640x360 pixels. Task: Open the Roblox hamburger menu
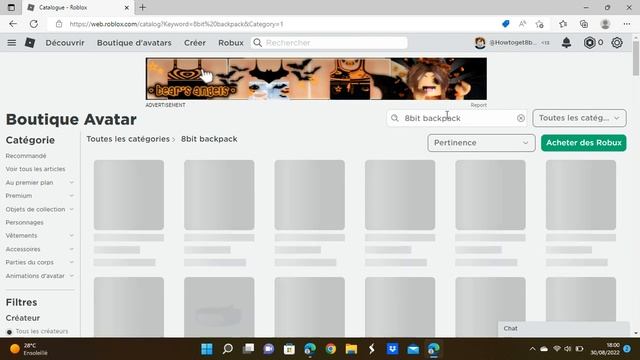point(11,42)
